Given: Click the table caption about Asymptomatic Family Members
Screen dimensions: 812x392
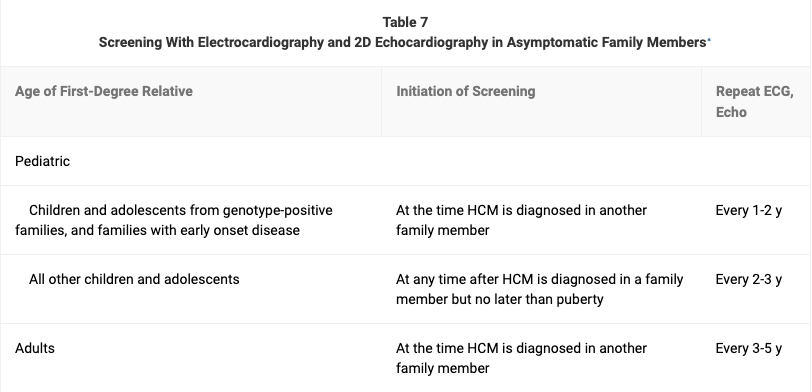Looking at the screenshot, I should 402,42.
